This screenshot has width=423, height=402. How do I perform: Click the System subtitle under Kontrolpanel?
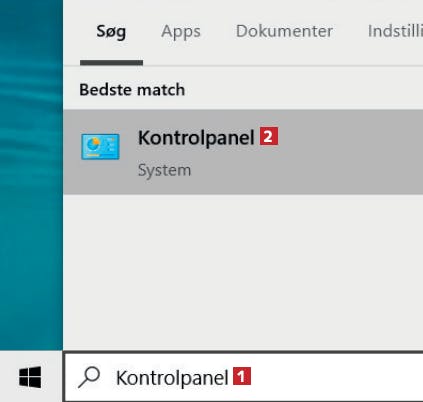click(165, 170)
